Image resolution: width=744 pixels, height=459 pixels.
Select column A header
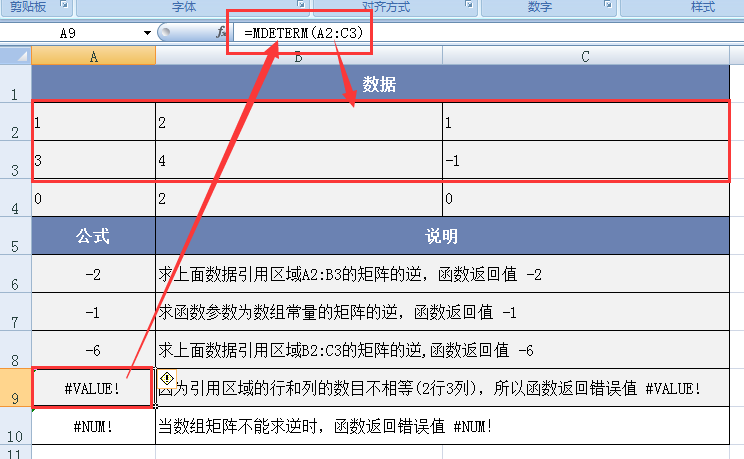click(93, 56)
